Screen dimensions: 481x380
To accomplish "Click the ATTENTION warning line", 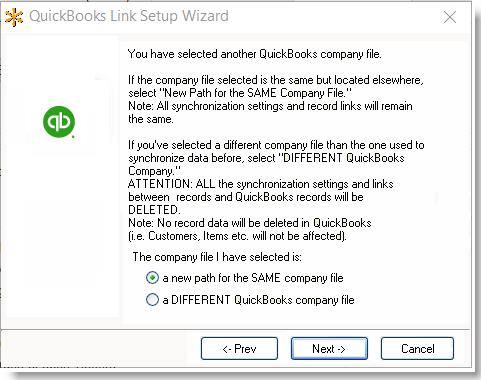I will pos(261,184).
